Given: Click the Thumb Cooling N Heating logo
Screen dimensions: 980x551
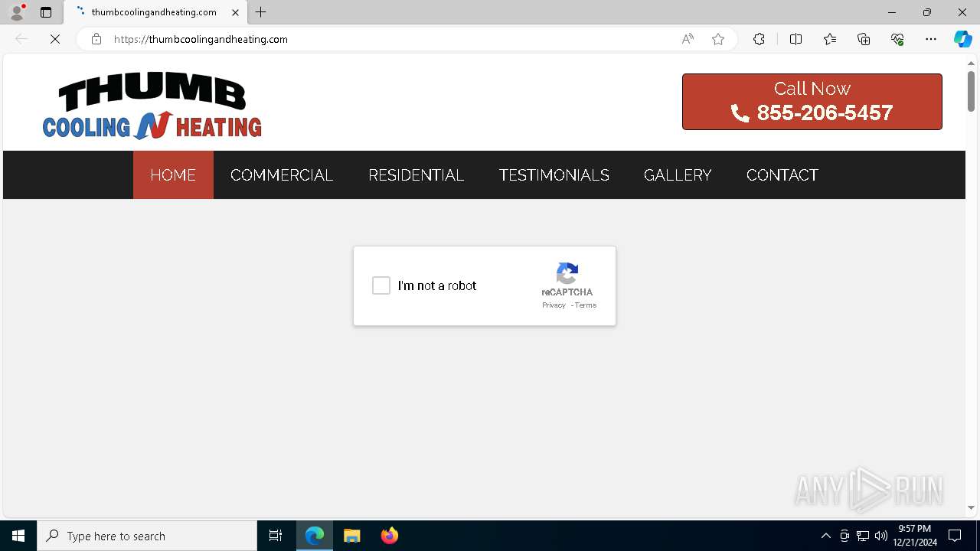Looking at the screenshot, I should coord(152,106).
